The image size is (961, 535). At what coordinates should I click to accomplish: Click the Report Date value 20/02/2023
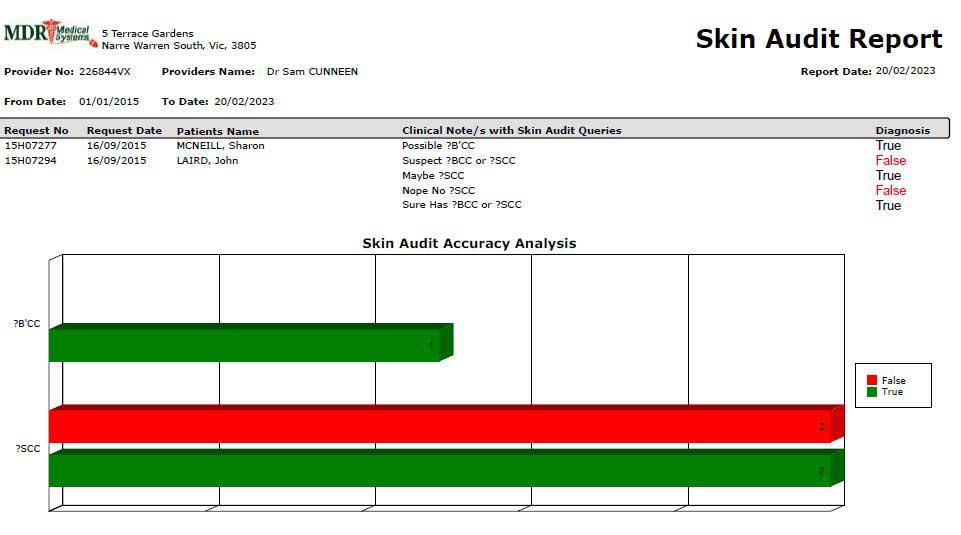coord(905,70)
